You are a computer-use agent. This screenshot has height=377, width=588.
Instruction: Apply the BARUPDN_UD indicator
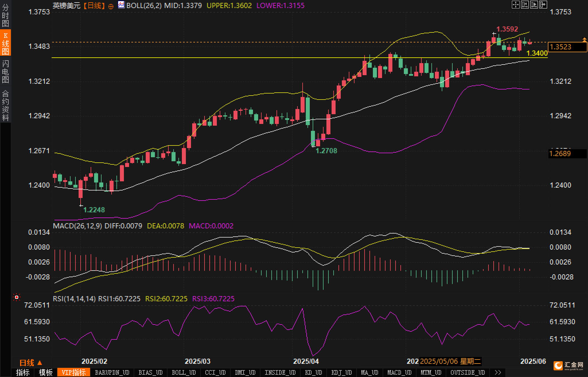click(x=112, y=372)
